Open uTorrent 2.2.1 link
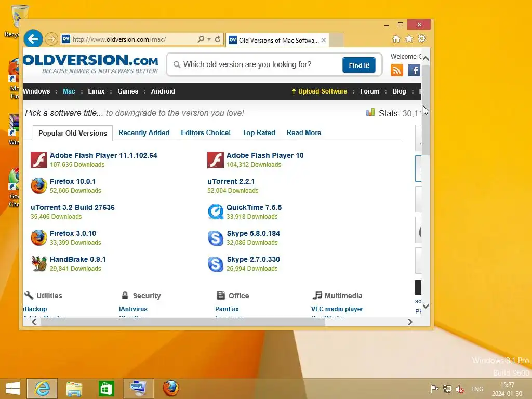Viewport: 532px width, 399px height. [231, 181]
